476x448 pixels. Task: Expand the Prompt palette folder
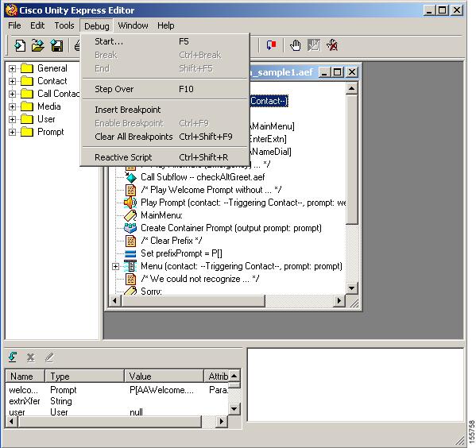pyautogui.click(x=12, y=133)
